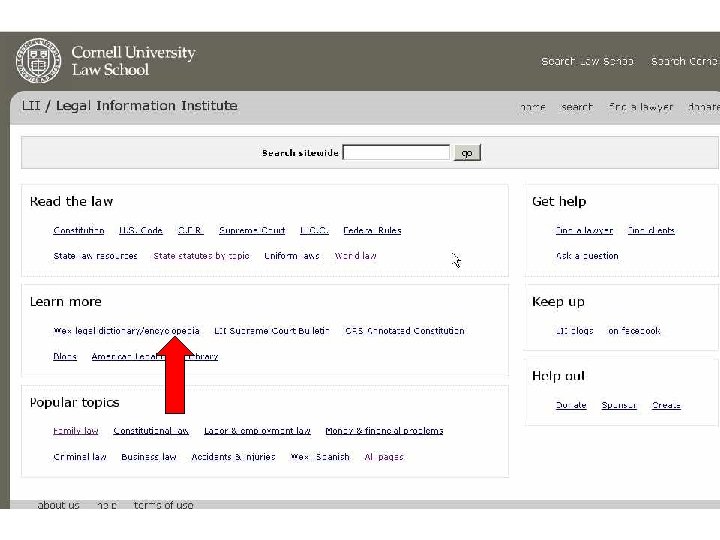Open the Sponsor link
Image resolution: width=720 pixels, height=540 pixels.
pyautogui.click(x=619, y=405)
